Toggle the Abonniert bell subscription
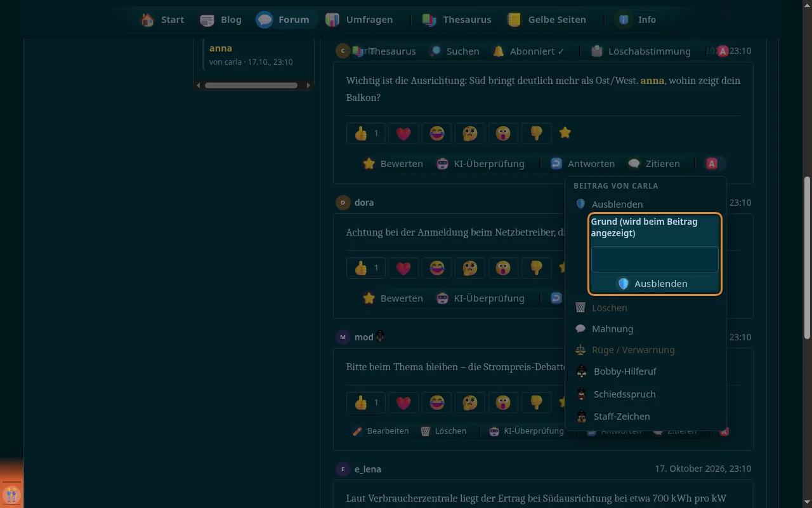812x508 pixels. click(528, 51)
